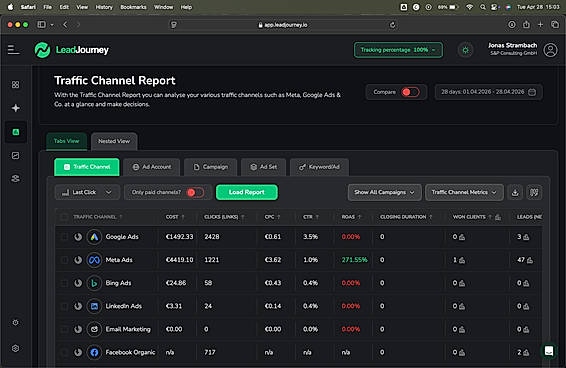Open the Tracking percentage 100% button
This screenshot has height=368, width=566.
pyautogui.click(x=398, y=50)
